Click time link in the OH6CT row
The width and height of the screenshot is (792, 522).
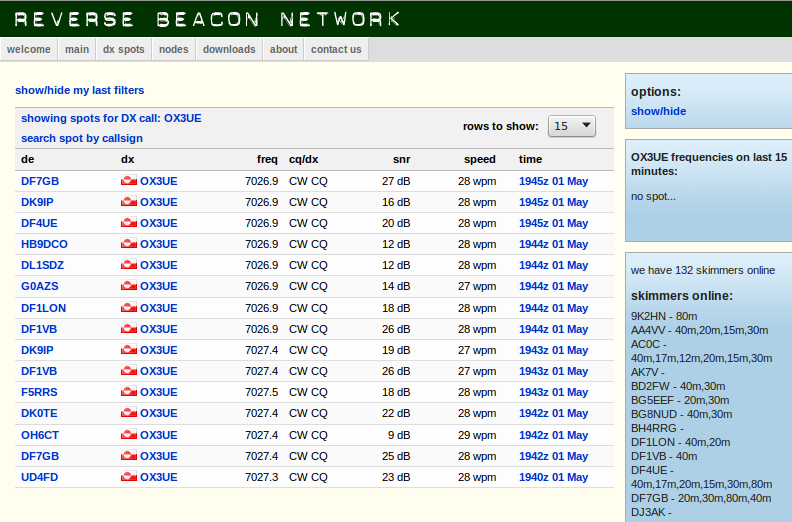(554, 435)
